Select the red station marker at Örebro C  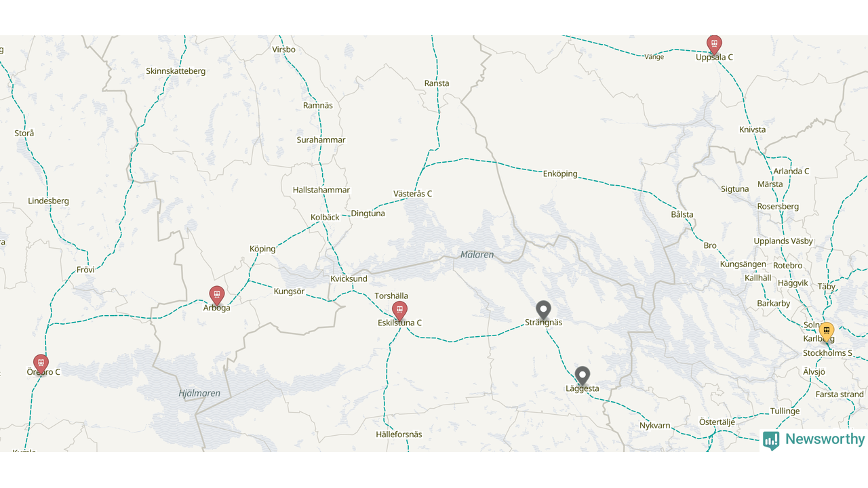[x=41, y=364]
